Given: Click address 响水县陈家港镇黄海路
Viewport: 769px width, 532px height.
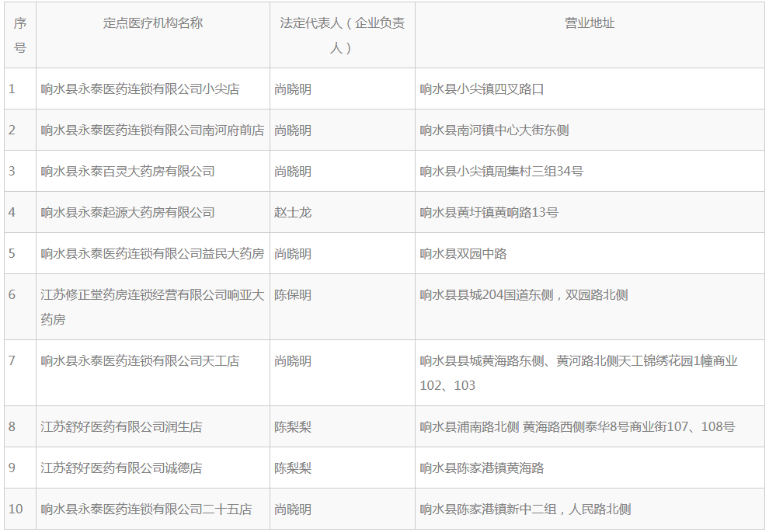Looking at the screenshot, I should point(482,468).
